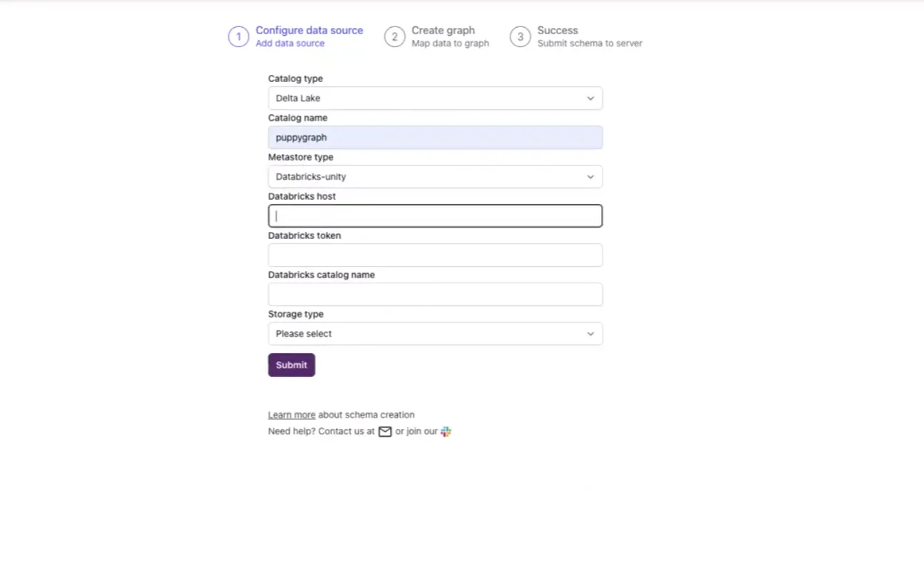Focus the Databricks host input field

(435, 215)
